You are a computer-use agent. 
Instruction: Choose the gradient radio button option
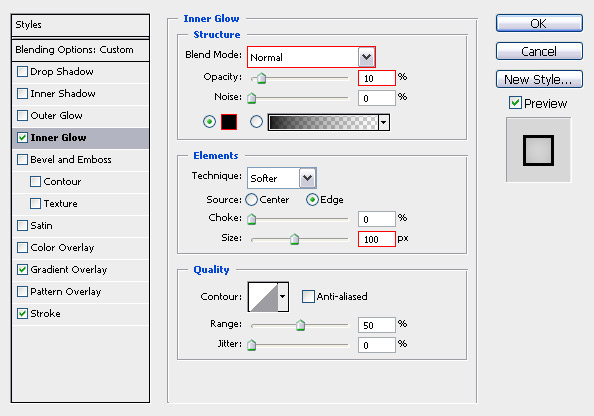pos(256,122)
